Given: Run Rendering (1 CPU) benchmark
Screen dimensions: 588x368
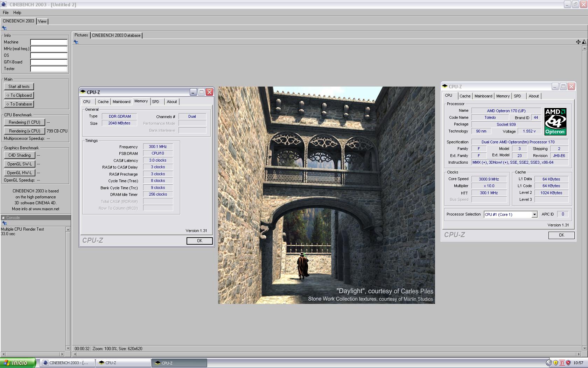Looking at the screenshot, I should (x=24, y=122).
